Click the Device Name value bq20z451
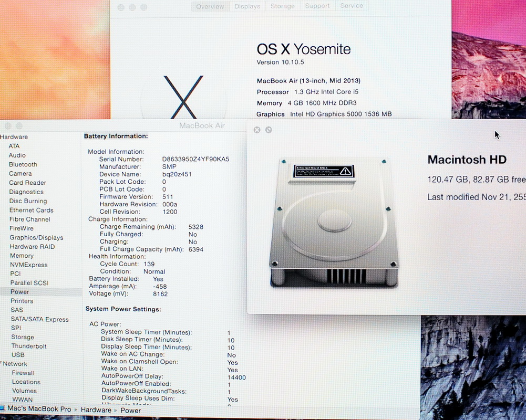This screenshot has height=420, width=526. click(177, 174)
